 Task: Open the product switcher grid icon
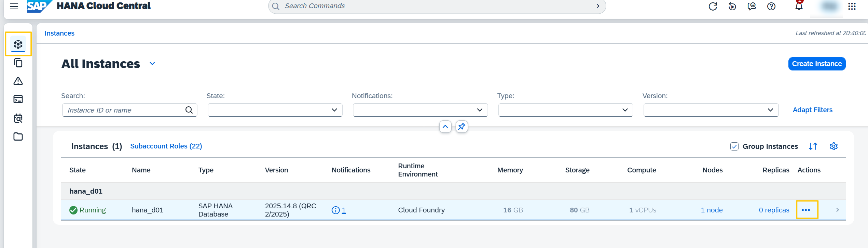(x=852, y=6)
